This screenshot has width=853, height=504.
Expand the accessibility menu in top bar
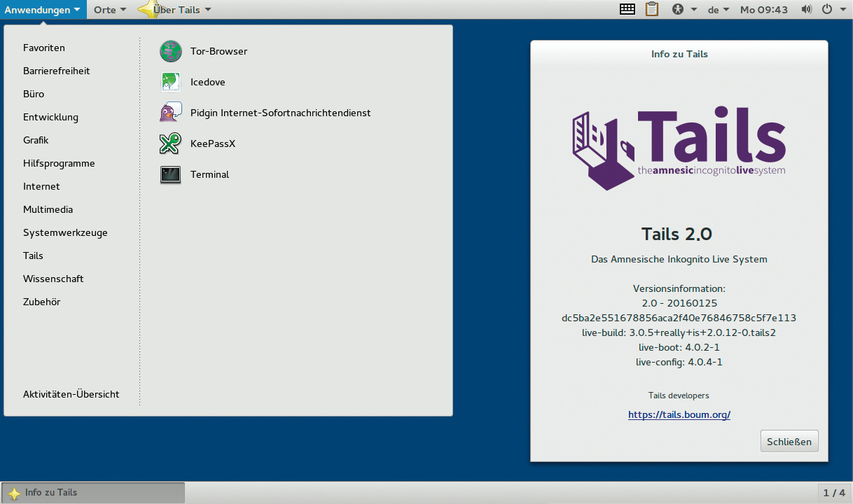tap(684, 10)
